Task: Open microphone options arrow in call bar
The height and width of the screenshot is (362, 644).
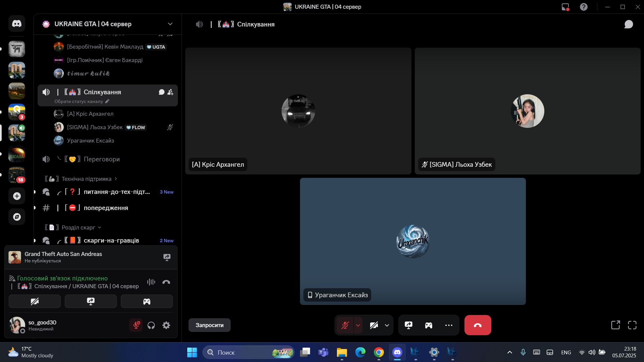Action: (x=358, y=325)
